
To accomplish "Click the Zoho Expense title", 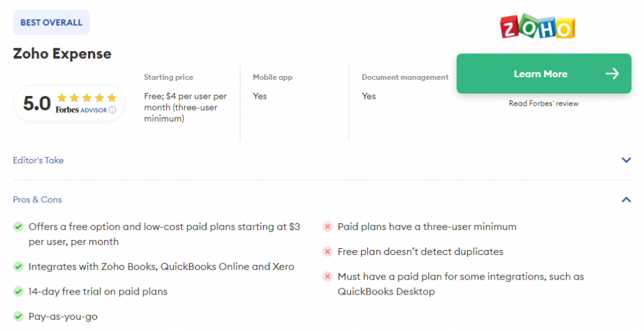I will (x=62, y=54).
